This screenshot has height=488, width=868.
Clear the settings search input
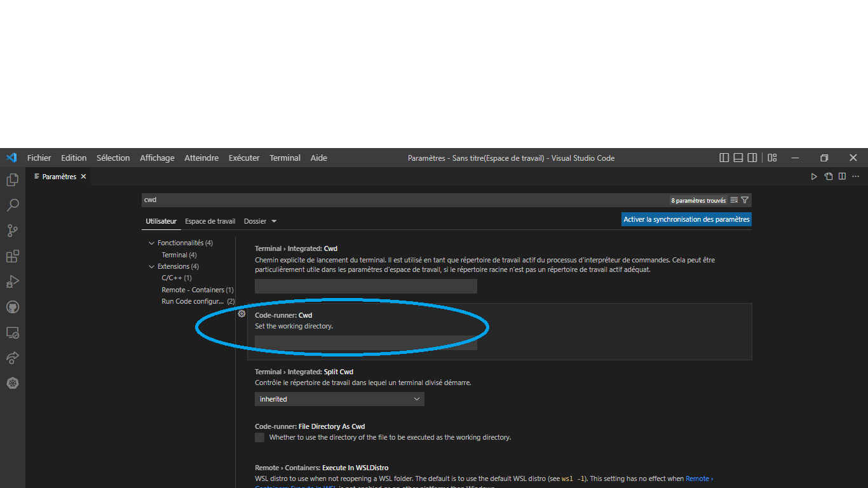pyautogui.click(x=734, y=200)
